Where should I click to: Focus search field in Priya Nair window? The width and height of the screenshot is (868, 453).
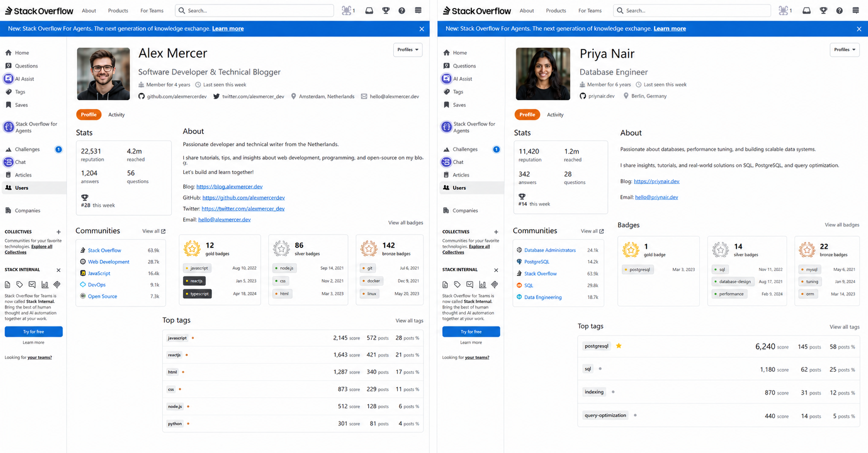pos(692,10)
